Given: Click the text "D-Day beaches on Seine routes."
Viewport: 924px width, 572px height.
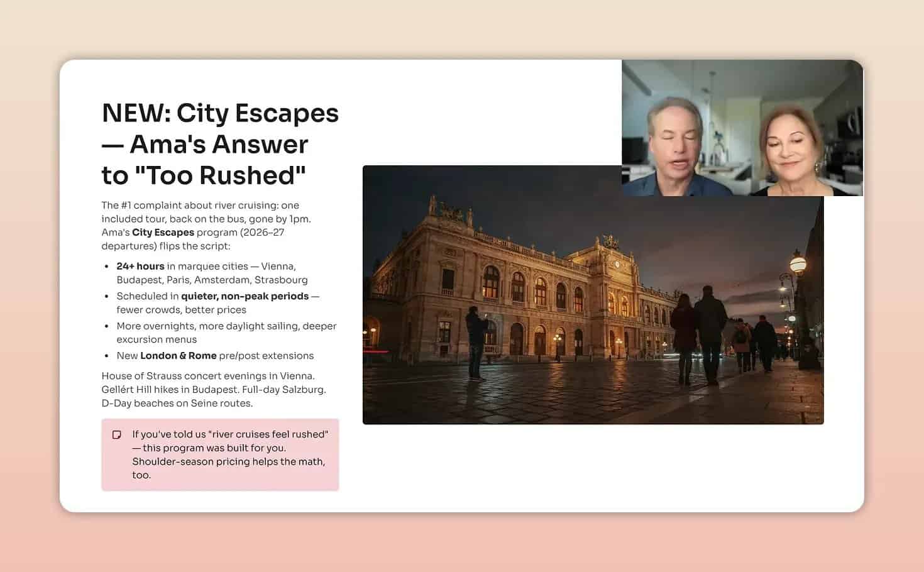Looking at the screenshot, I should coord(177,404).
